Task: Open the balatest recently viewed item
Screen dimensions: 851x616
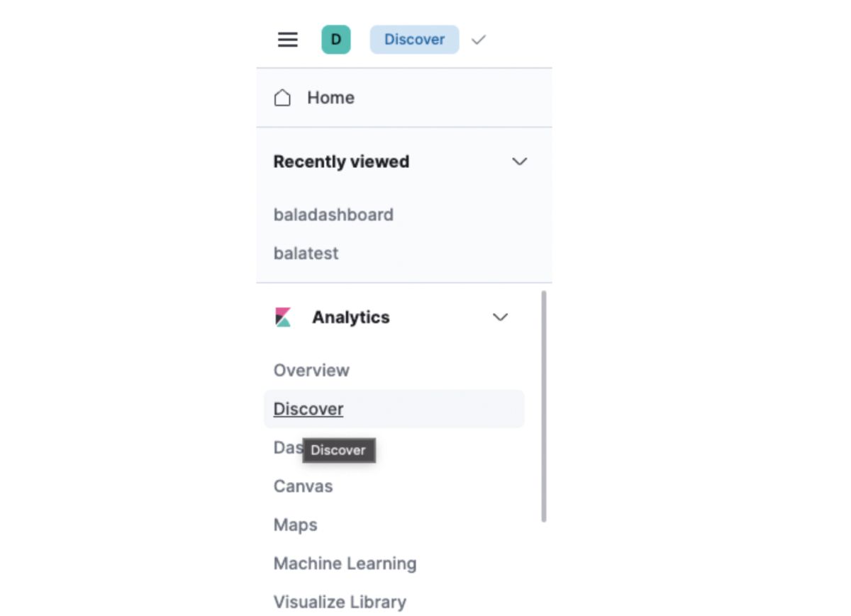Action: click(x=306, y=253)
